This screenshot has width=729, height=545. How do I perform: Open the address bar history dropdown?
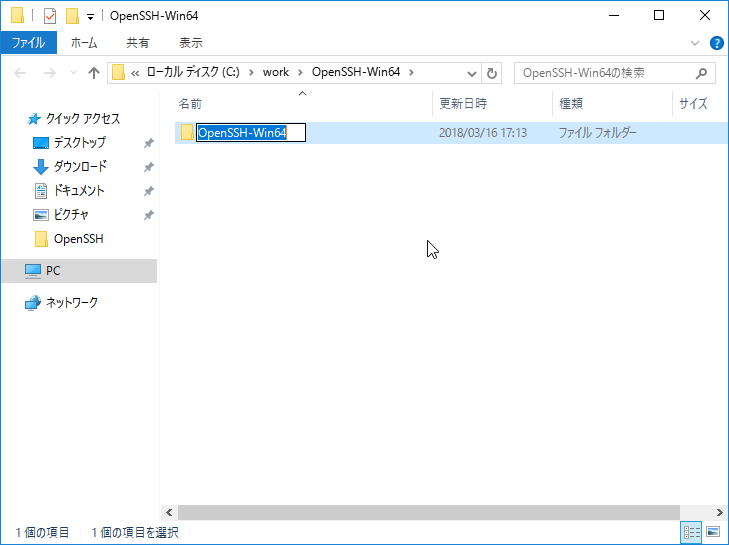click(x=471, y=73)
